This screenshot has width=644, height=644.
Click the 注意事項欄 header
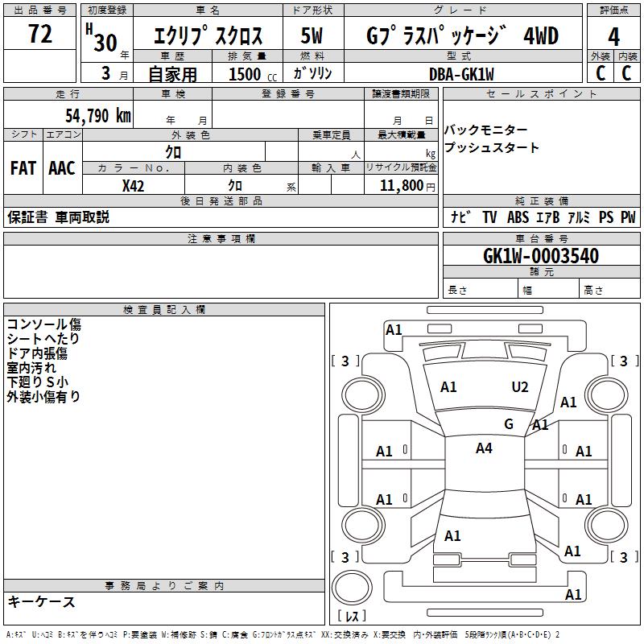(x=221, y=238)
